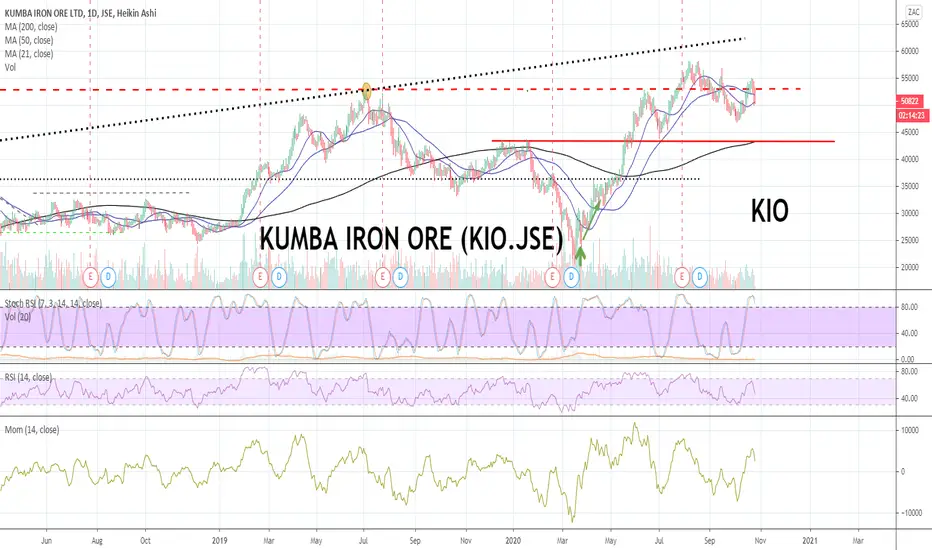Click the -10000 momentum axis label
This screenshot has width=932, height=550.
[x=911, y=513]
